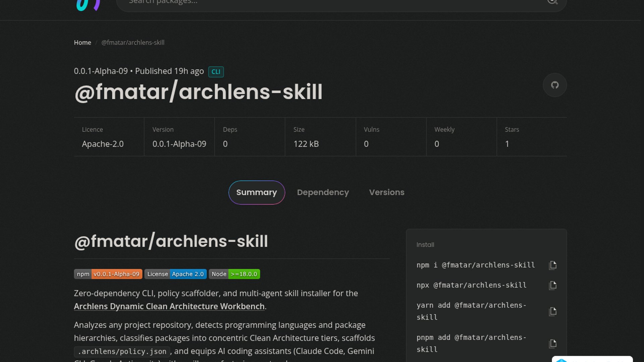Copy the pnpm add install command
Image resolution: width=644 pixels, height=362 pixels.
553,344
